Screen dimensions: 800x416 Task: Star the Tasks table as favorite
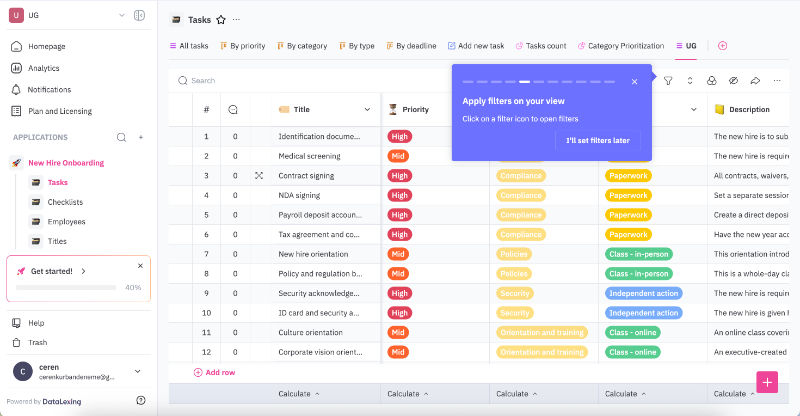221,20
